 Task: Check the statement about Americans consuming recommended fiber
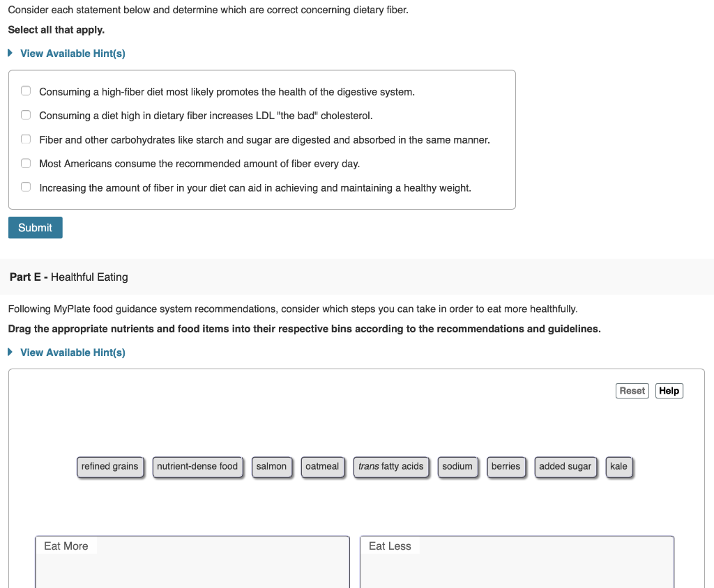tap(26, 162)
